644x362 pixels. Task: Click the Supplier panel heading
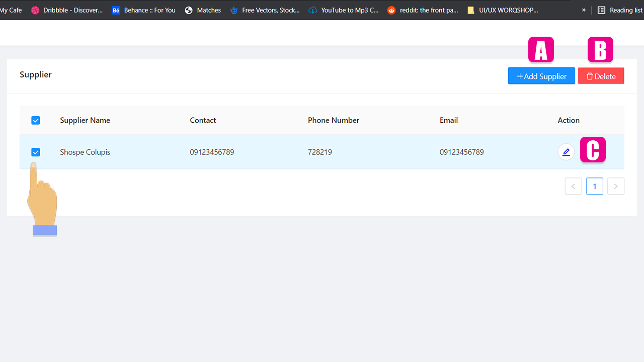tap(36, 74)
